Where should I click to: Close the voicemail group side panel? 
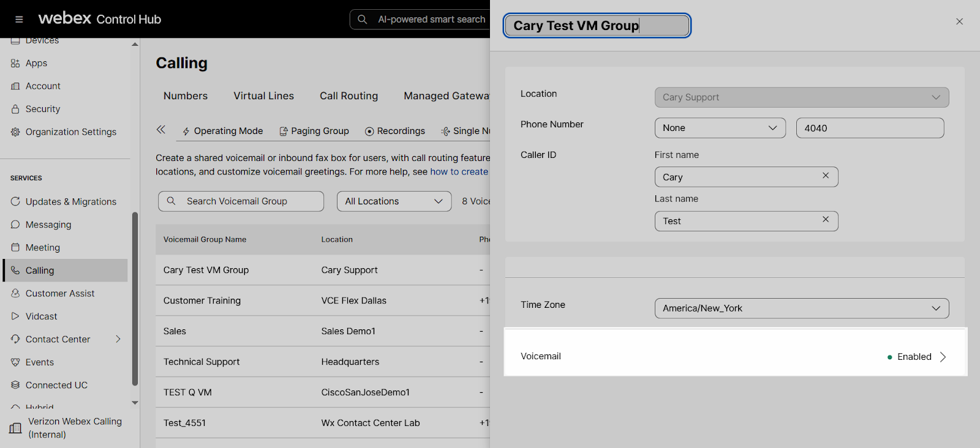[959, 21]
